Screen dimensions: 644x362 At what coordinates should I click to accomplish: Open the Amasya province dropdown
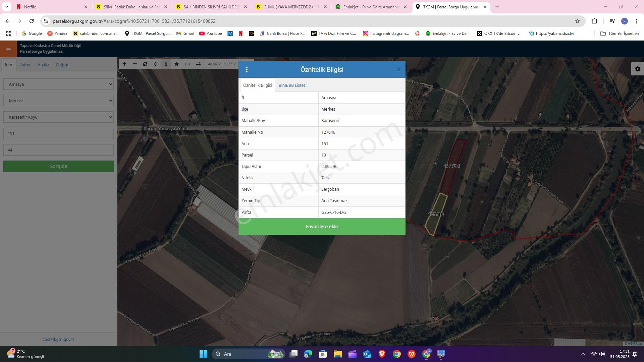(x=58, y=84)
